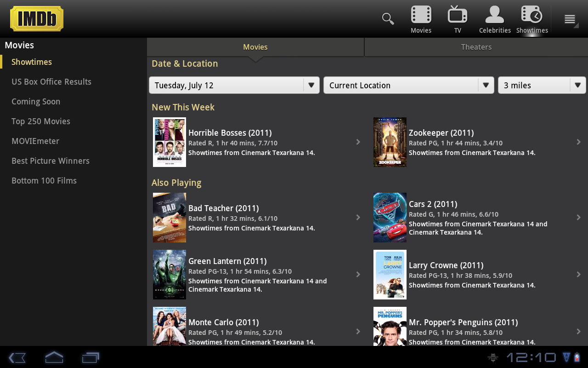This screenshot has height=368, width=588.
Task: Switch to the Theaters tab
Action: pos(476,47)
